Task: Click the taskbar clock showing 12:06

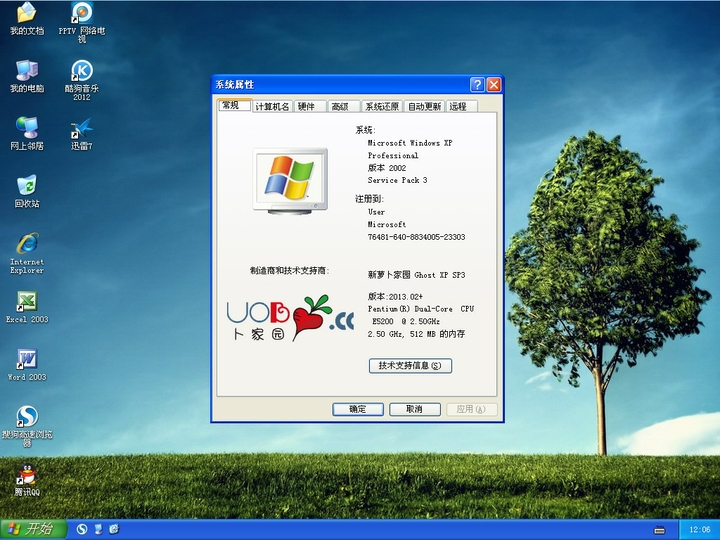Action: tap(699, 529)
